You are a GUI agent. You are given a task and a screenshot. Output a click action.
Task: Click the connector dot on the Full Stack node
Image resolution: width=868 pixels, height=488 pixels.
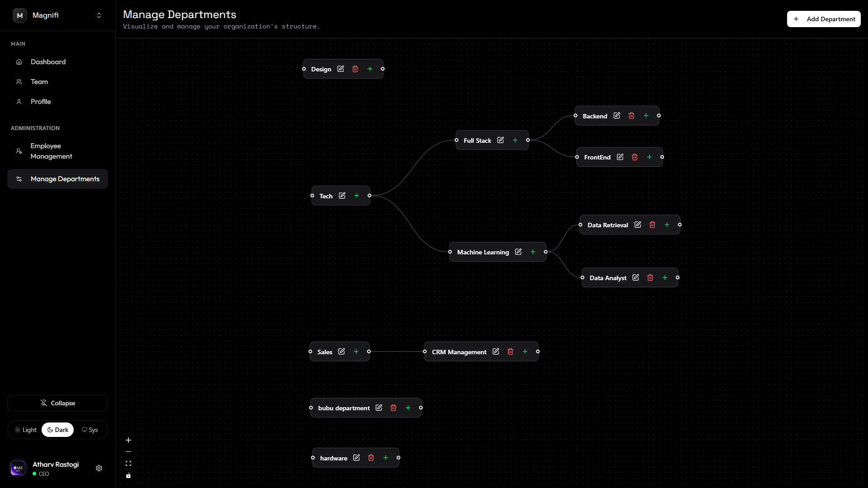click(528, 140)
